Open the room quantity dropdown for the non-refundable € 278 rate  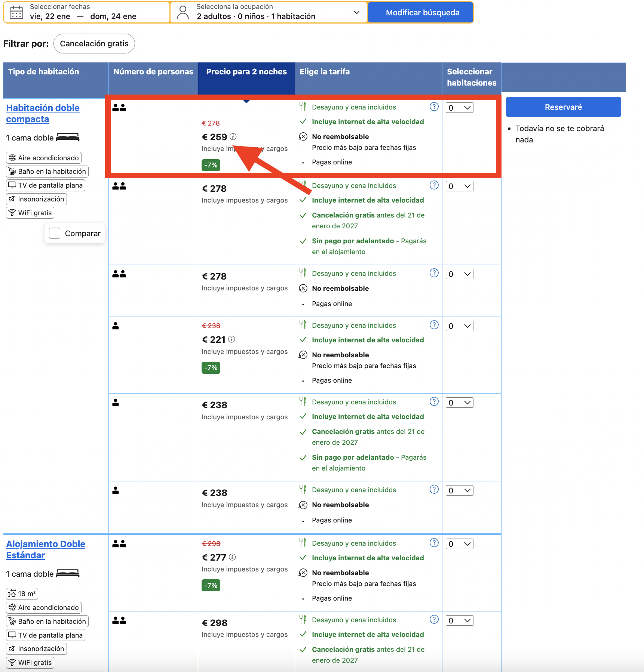click(460, 274)
